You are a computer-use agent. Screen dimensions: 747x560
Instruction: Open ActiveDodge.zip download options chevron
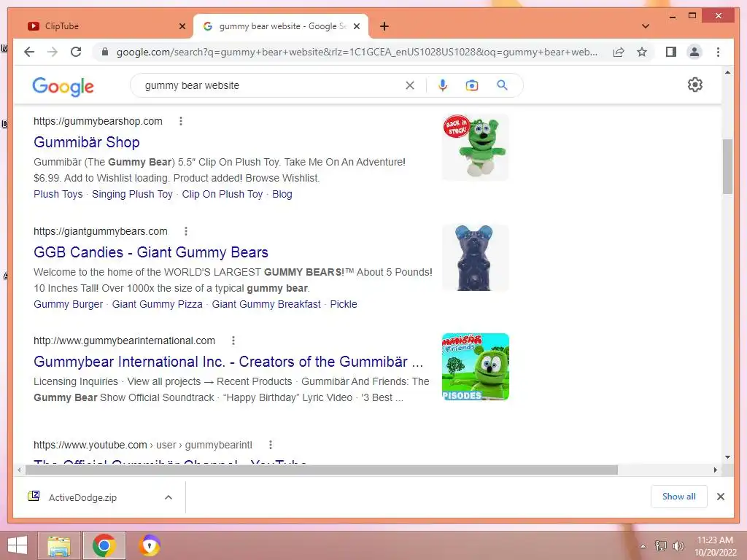pos(169,497)
